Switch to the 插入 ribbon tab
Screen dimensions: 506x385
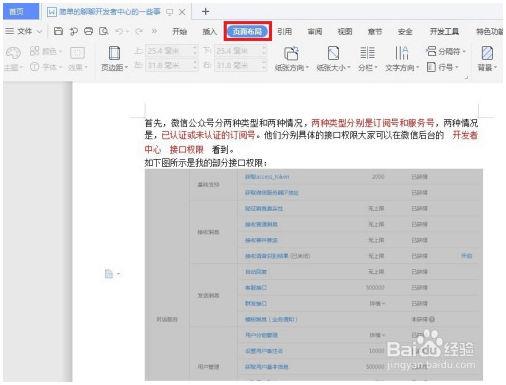(209, 32)
